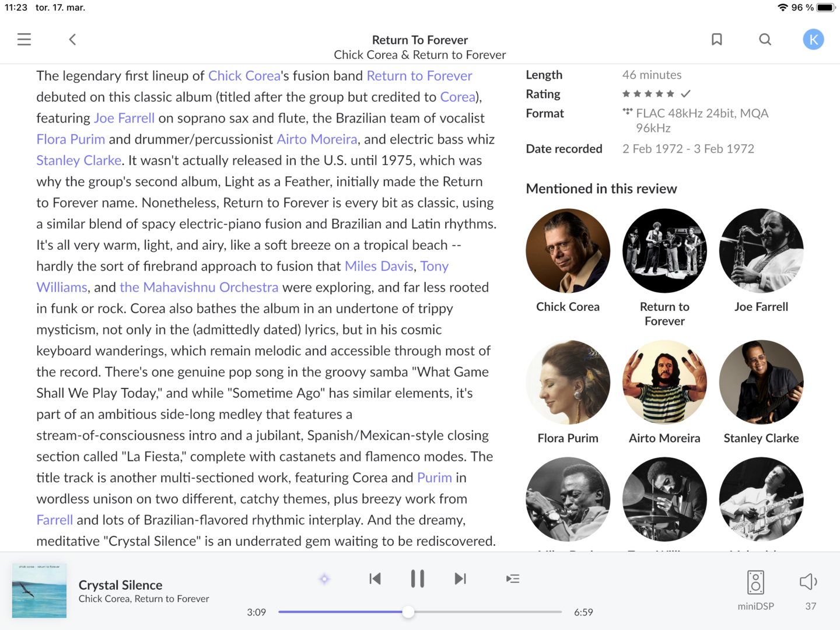Tap the Return To Forever header title
840x630 pixels.
pos(420,40)
